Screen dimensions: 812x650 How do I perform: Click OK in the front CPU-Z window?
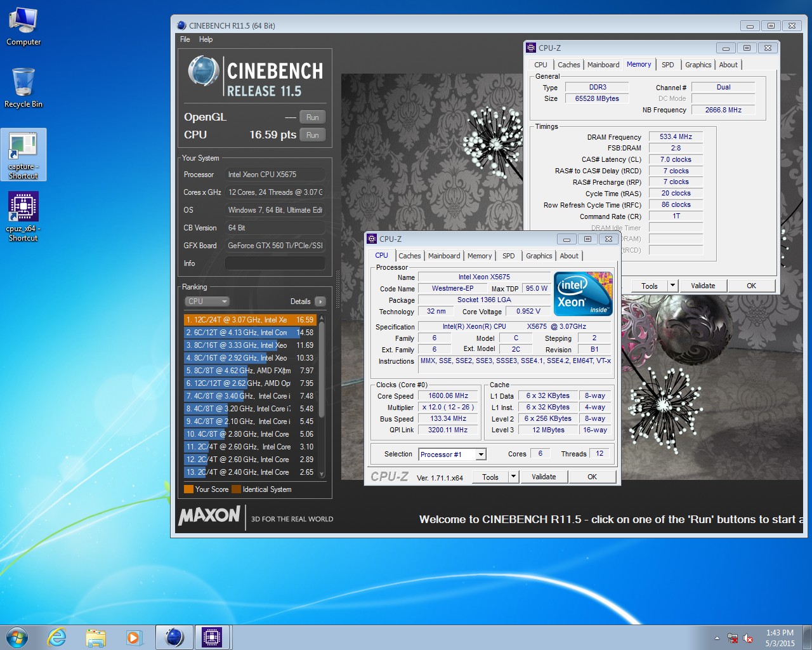point(592,477)
